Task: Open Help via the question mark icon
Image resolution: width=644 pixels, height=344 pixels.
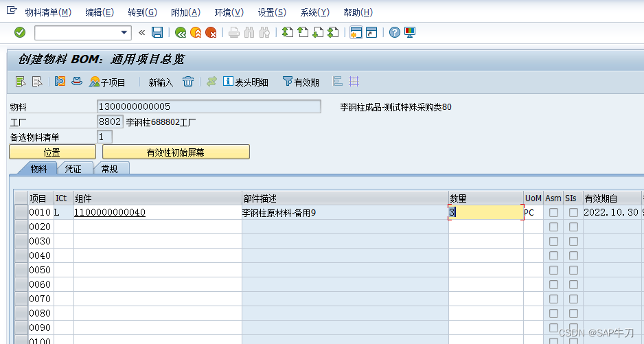Action: coord(395,32)
